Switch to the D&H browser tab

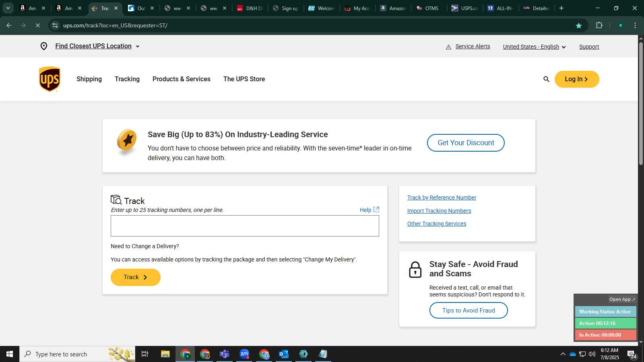250,8
